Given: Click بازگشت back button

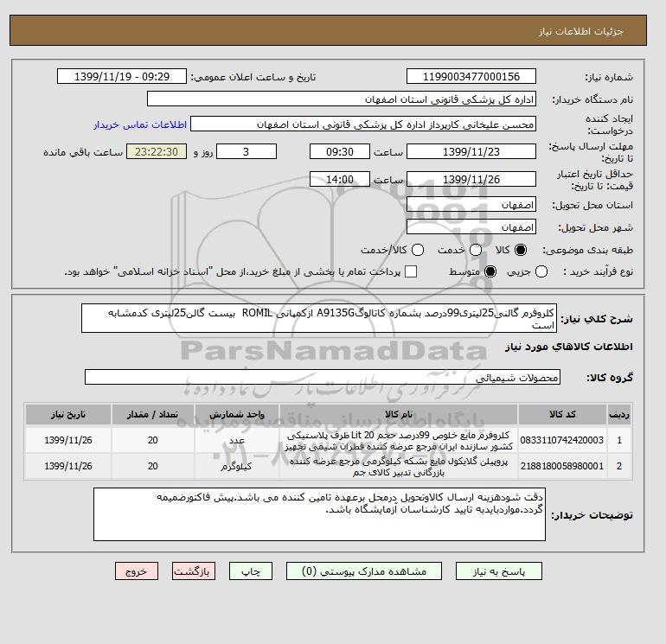Looking at the screenshot, I should tap(194, 571).
